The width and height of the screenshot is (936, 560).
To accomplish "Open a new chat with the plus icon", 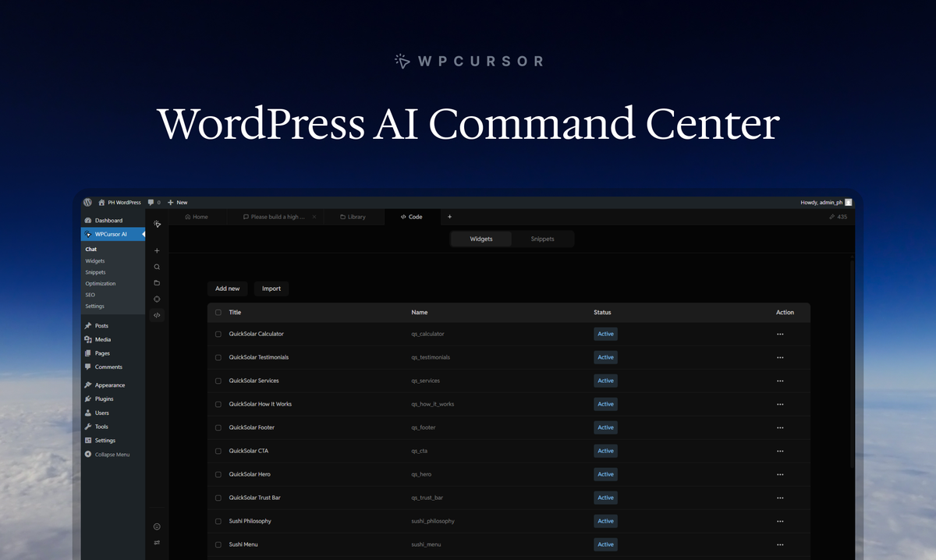I will tap(157, 250).
